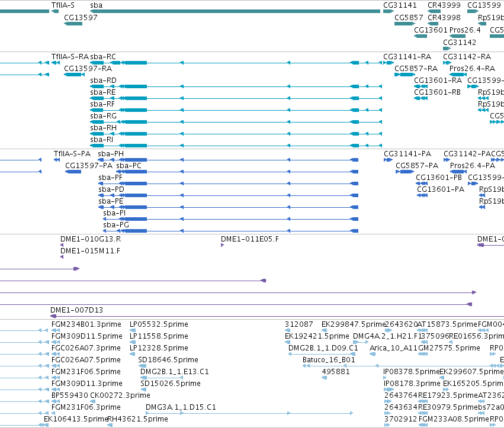The height and width of the screenshot is (428, 504).
Task: Select protein CG31141-PA
Action: (x=389, y=160)
